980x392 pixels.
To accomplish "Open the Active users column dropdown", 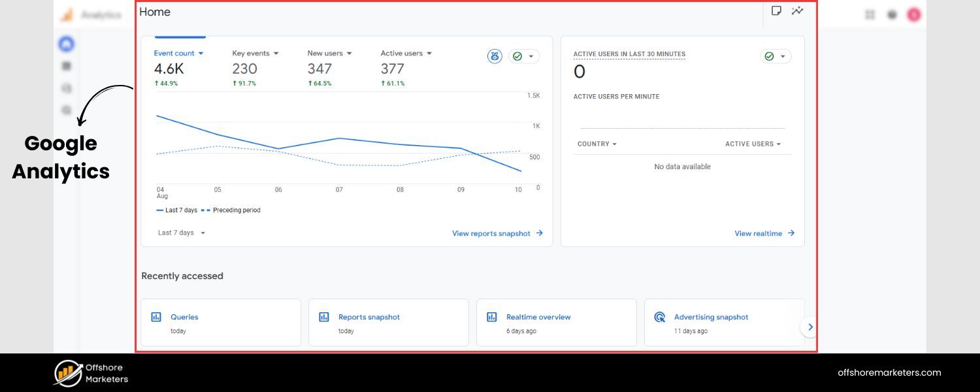I will pyautogui.click(x=753, y=144).
